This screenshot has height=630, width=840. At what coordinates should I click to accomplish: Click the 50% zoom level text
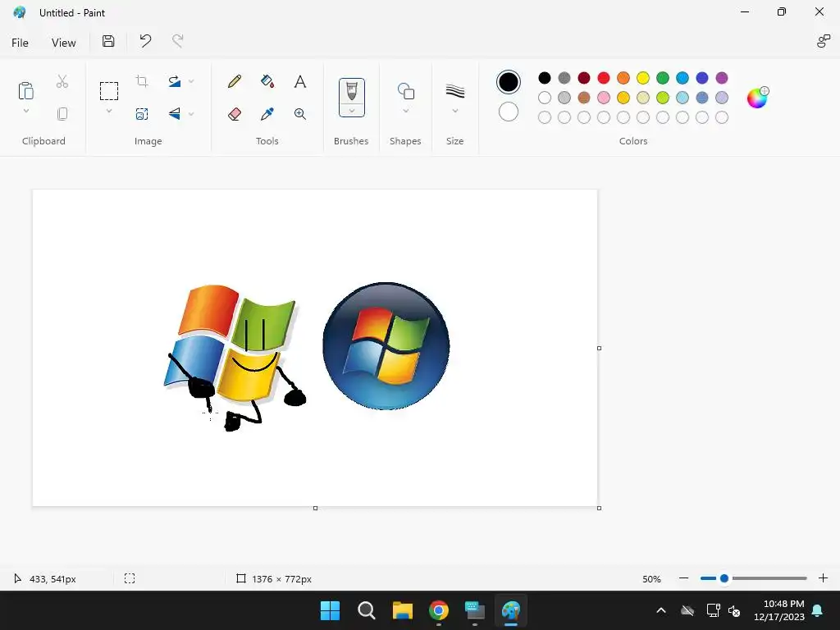pos(651,579)
